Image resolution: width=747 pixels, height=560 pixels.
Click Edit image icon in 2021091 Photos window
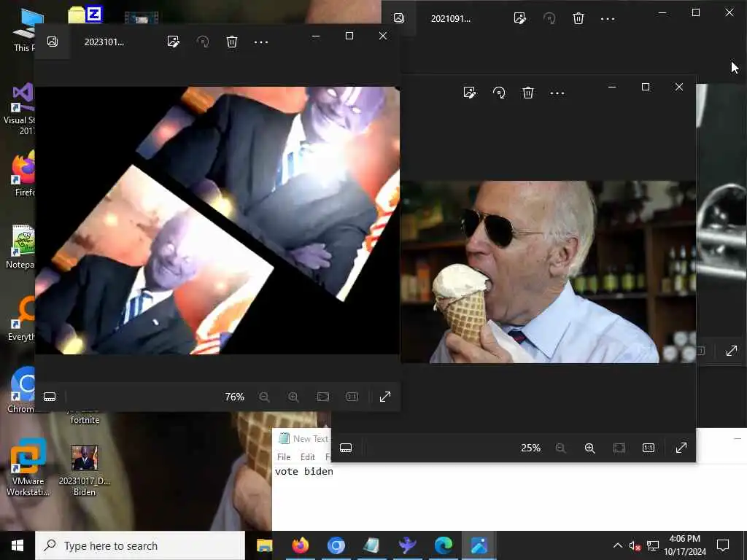click(x=519, y=18)
